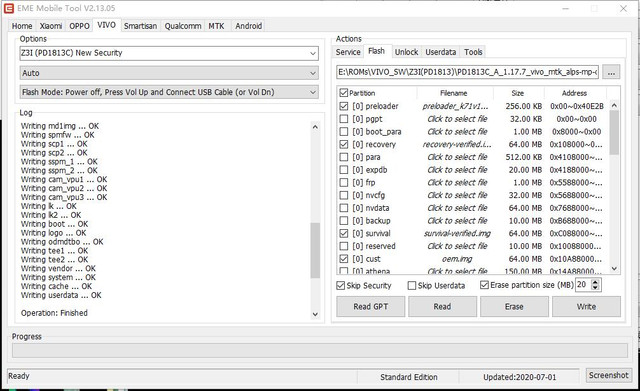Decrease erase partition size with down spinner
640x391 pixels.
(x=596, y=288)
